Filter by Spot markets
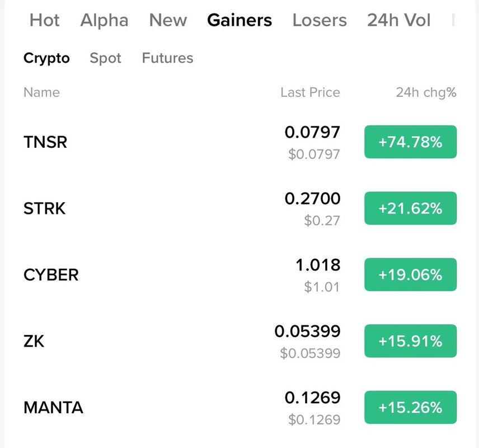The height and width of the screenshot is (448, 479). click(105, 58)
